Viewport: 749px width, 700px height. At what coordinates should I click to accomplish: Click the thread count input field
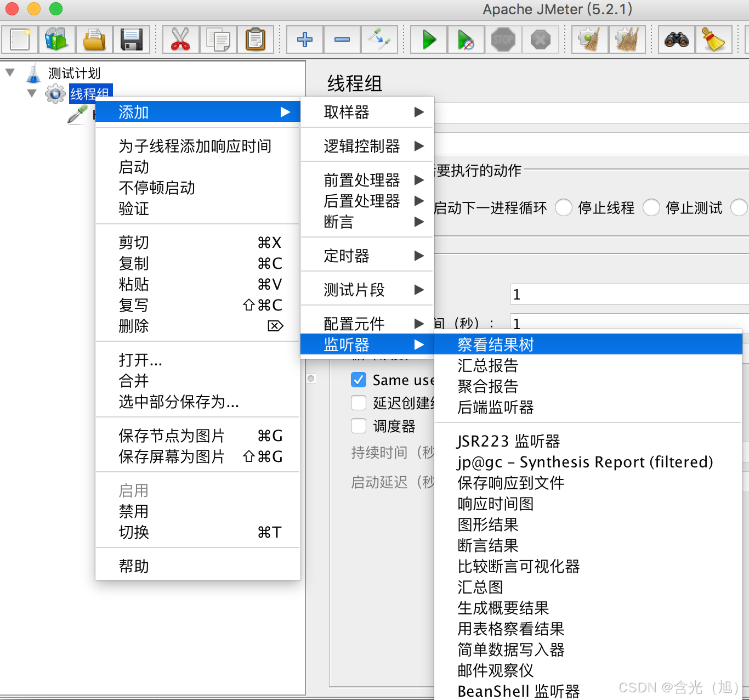point(629,294)
